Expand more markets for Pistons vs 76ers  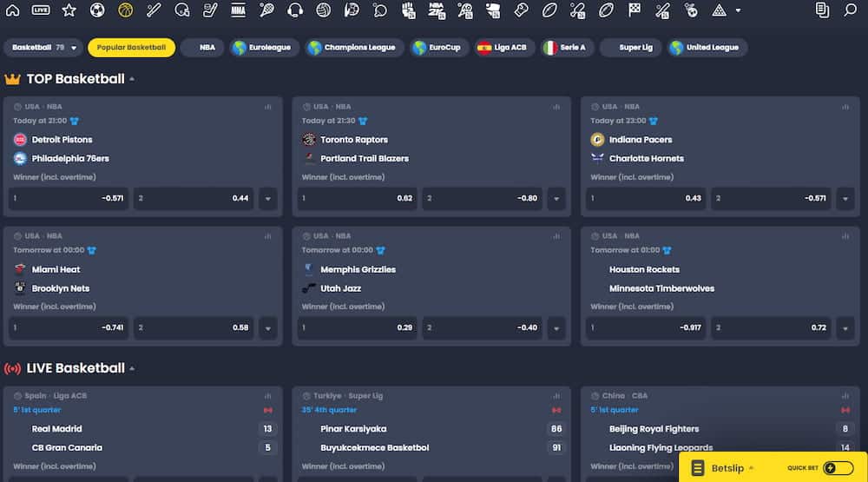tap(268, 198)
